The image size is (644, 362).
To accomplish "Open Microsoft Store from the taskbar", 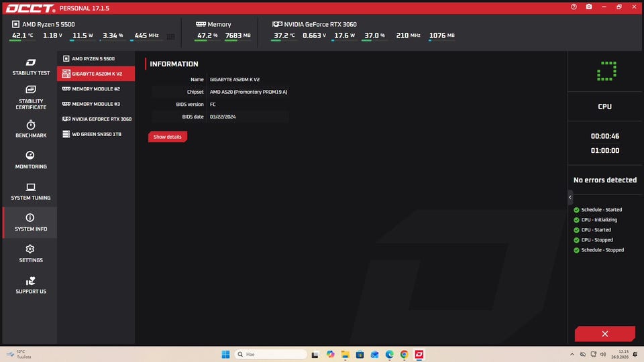I will click(x=360, y=354).
